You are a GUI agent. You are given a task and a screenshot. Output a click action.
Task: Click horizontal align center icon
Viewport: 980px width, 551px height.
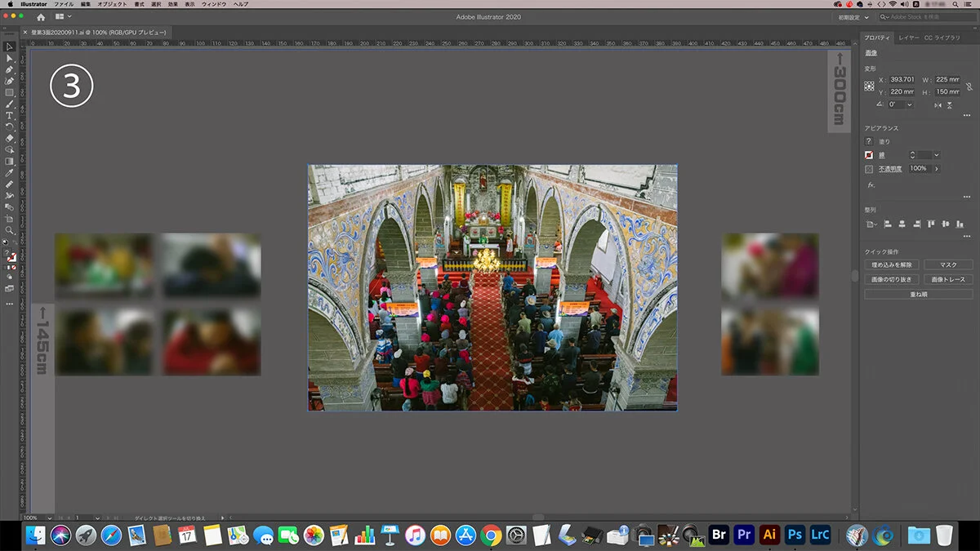902,224
